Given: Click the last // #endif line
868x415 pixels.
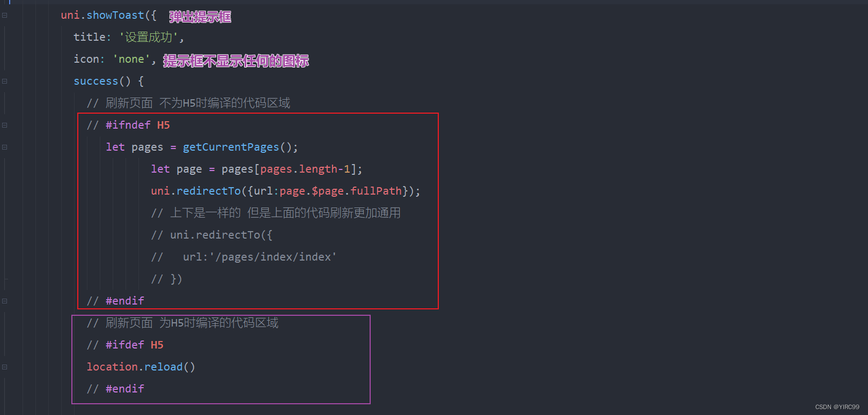Looking at the screenshot, I should point(115,389).
